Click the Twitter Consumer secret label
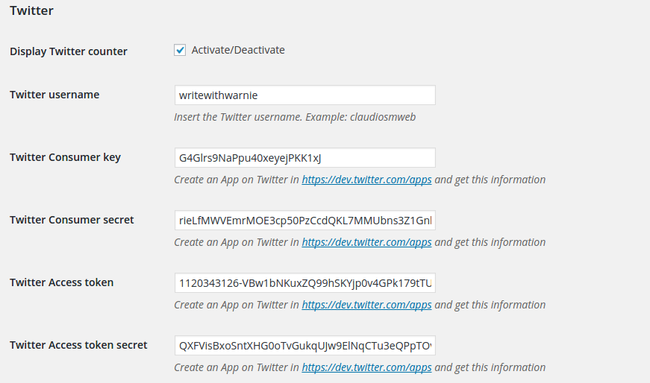Image resolution: width=650 pixels, height=383 pixels. pyautogui.click(x=72, y=220)
